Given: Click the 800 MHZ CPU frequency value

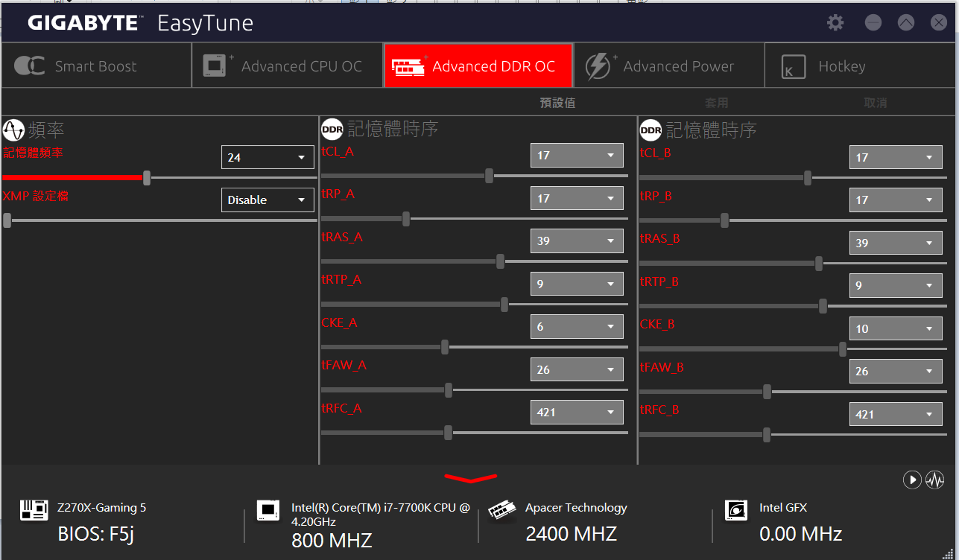Looking at the screenshot, I should pos(332,541).
